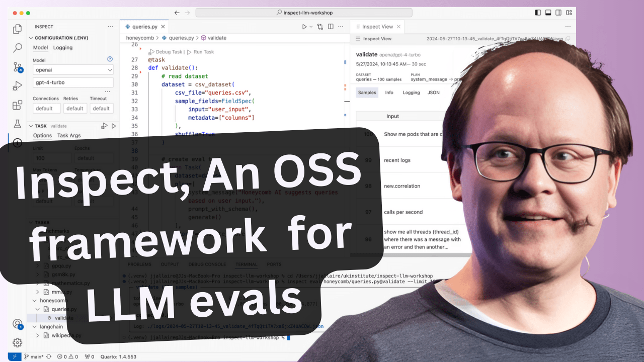This screenshot has width=644, height=362.
Task: Click the inspect-llm-workshop command center search
Action: pyautogui.click(x=304, y=13)
